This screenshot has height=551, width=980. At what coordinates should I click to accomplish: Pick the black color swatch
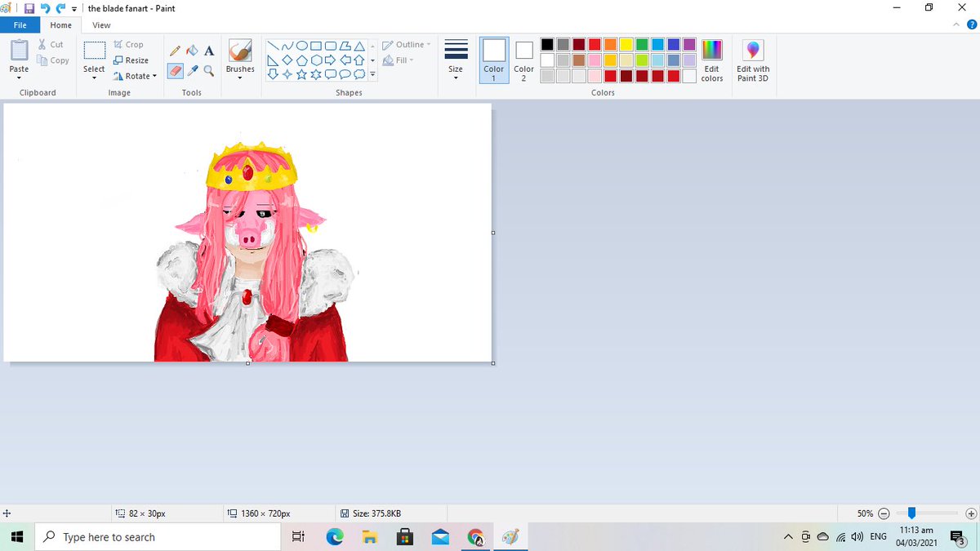pyautogui.click(x=547, y=44)
